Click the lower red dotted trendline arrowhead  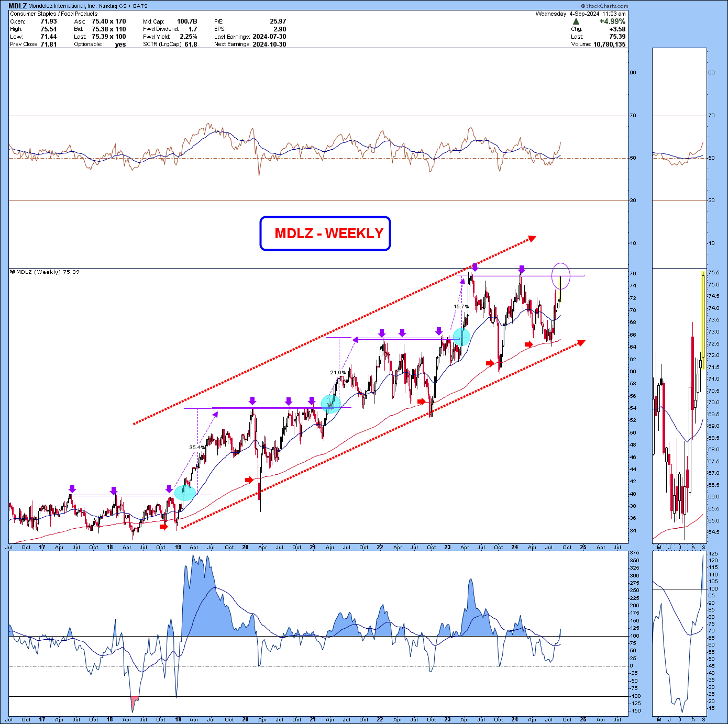pyautogui.click(x=580, y=342)
